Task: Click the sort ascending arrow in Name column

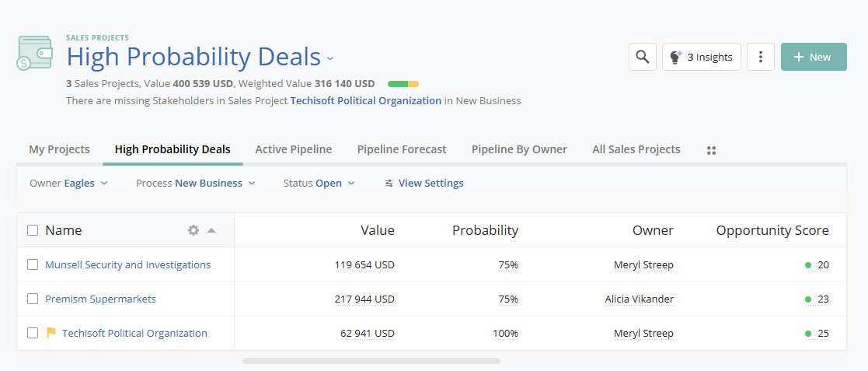Action: pos(211,230)
